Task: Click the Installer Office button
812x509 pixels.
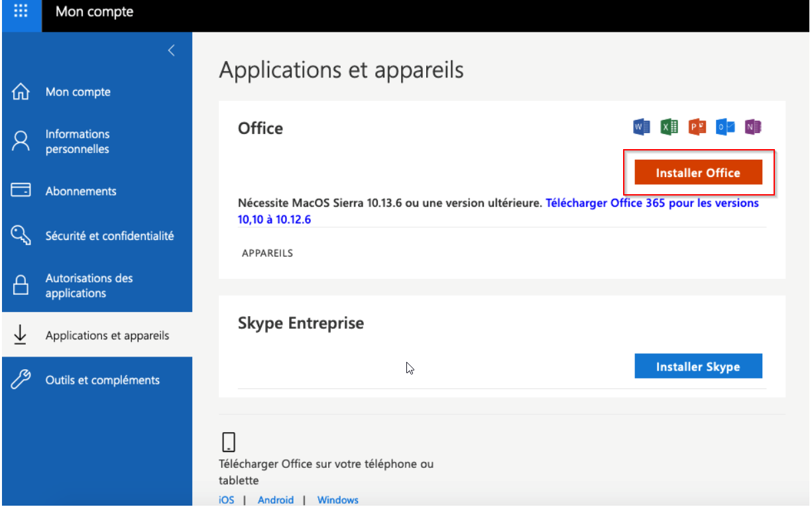Action: pos(698,172)
